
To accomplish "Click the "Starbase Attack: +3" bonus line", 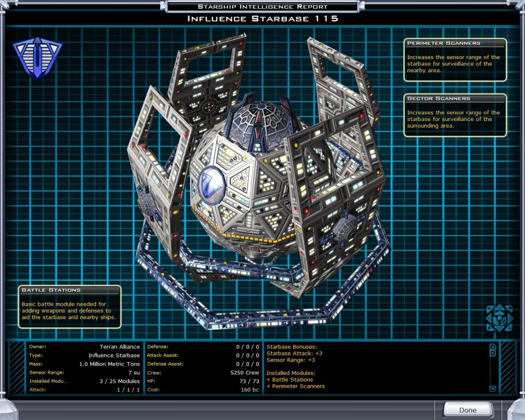I will [294, 353].
